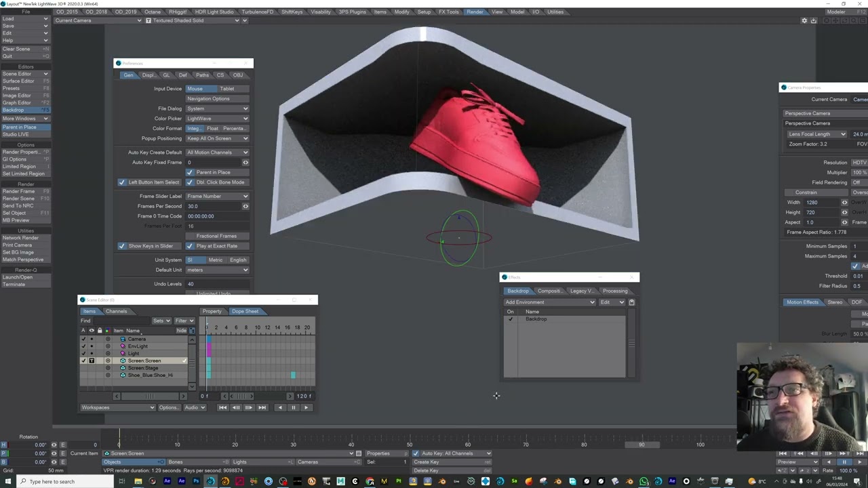Click the Screen:Stage object icon
Viewport: 868px width, 488px height.
pos(123,368)
